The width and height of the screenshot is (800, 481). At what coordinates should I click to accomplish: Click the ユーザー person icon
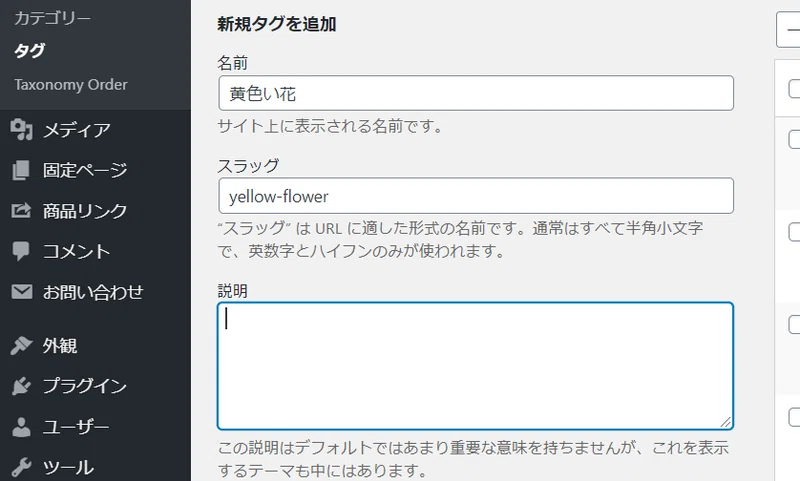[21, 427]
